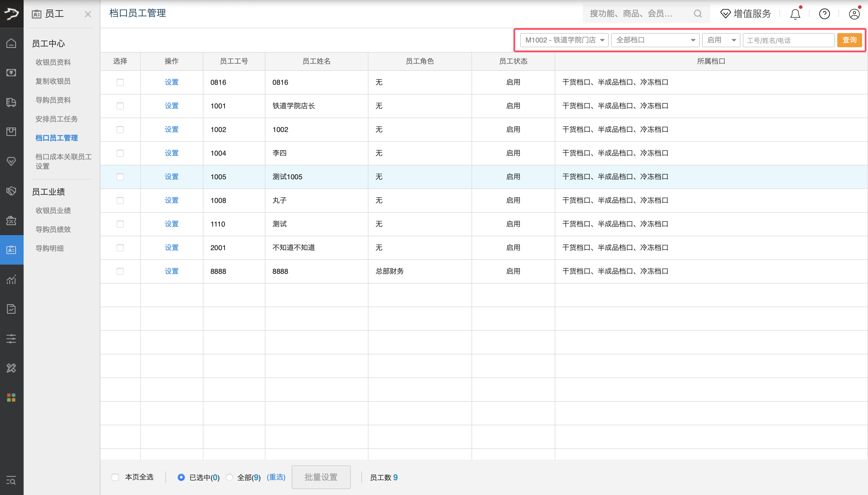The width and height of the screenshot is (868, 495).
Task: Click the statistics chart sidebar icon
Action: (x=11, y=279)
